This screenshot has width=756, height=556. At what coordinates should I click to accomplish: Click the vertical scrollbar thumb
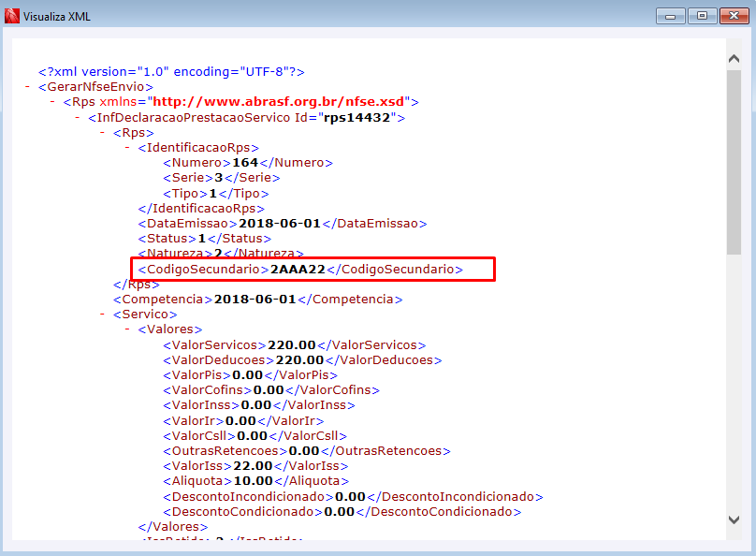[x=734, y=162]
